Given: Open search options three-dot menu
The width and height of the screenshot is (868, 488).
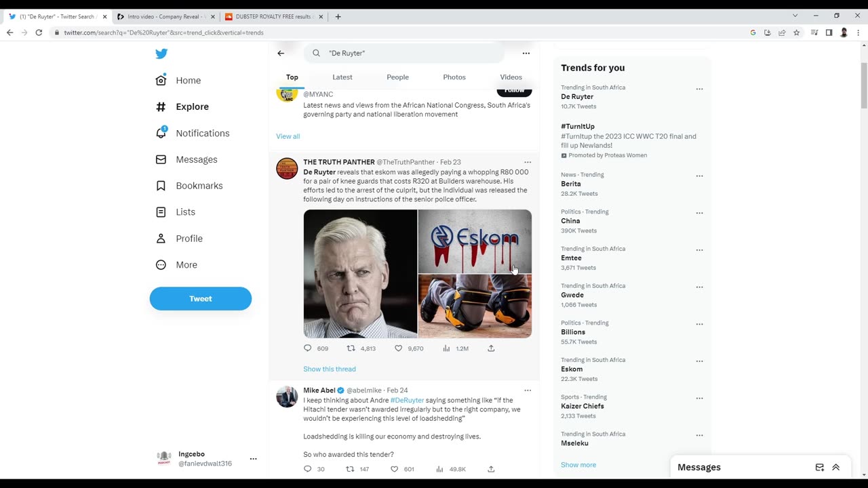Looking at the screenshot, I should (526, 53).
